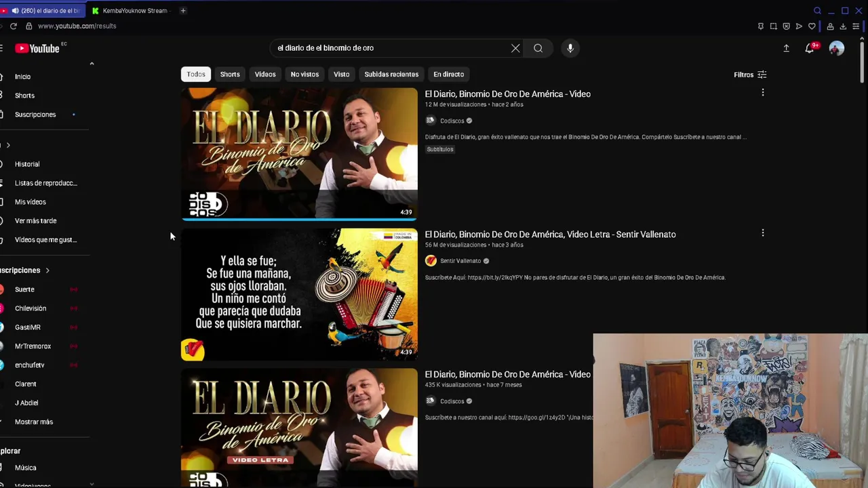Screen dimensions: 868x488
Task: Open the upload/create video icon
Action: pos(786,48)
